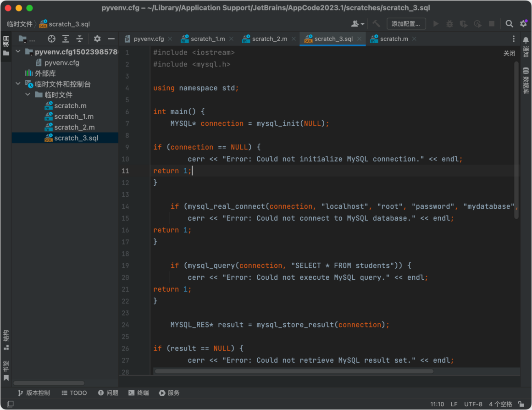The width and height of the screenshot is (532, 410).
Task: Open project panel gear options
Action: coord(97,39)
